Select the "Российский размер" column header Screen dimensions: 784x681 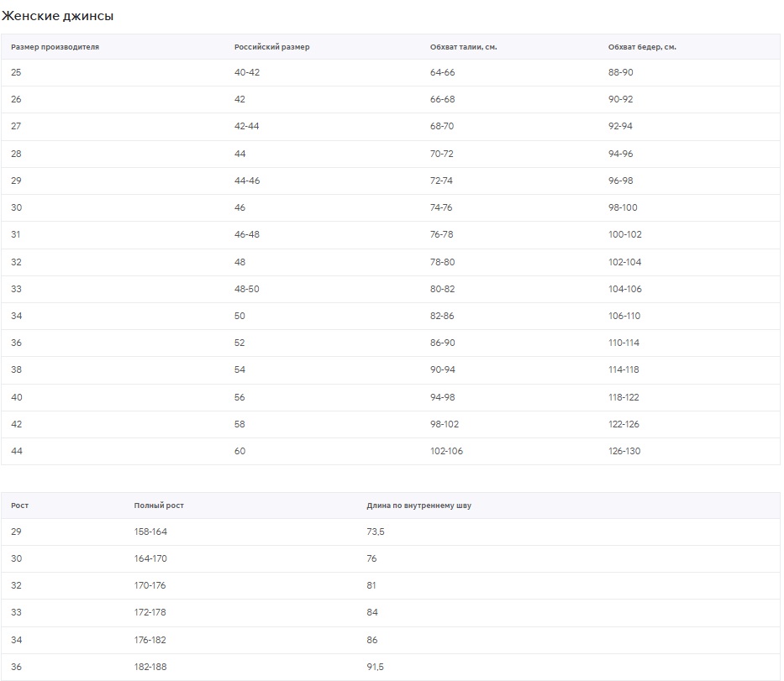(272, 47)
